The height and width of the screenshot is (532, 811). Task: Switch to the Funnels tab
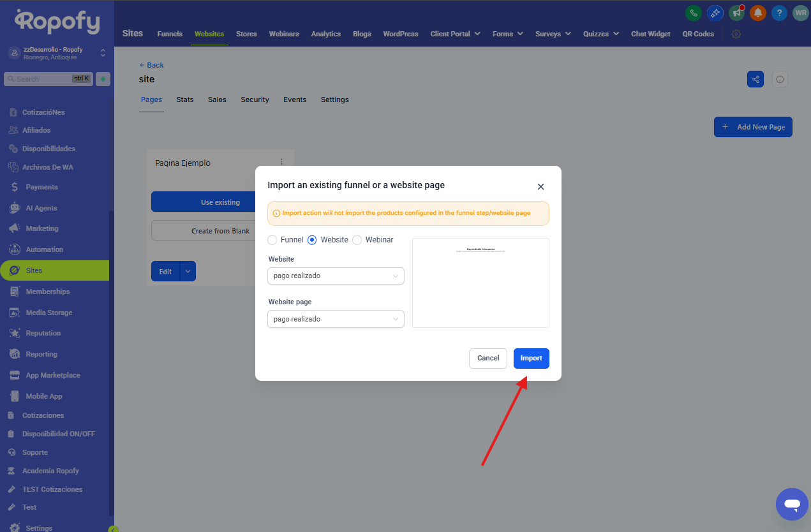[170, 34]
